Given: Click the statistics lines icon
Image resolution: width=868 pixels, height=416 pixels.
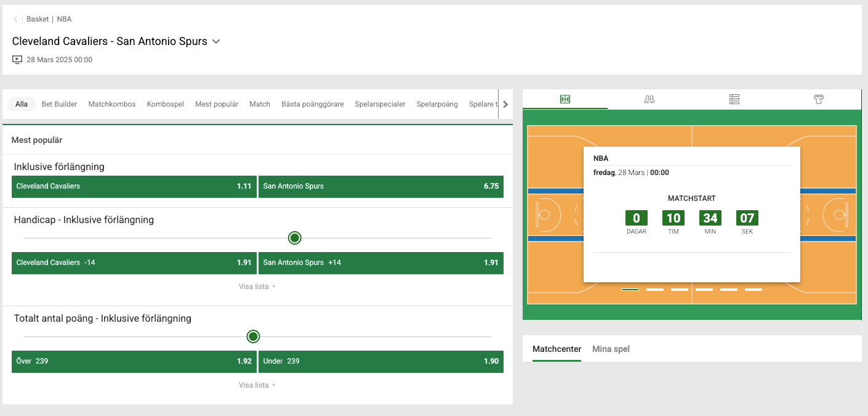Looking at the screenshot, I should [734, 99].
